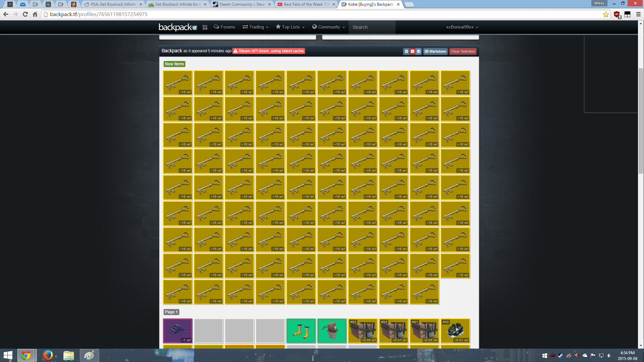Screen dimensions: 644x362
Task: Click the Clear Selection button
Action: click(463, 51)
